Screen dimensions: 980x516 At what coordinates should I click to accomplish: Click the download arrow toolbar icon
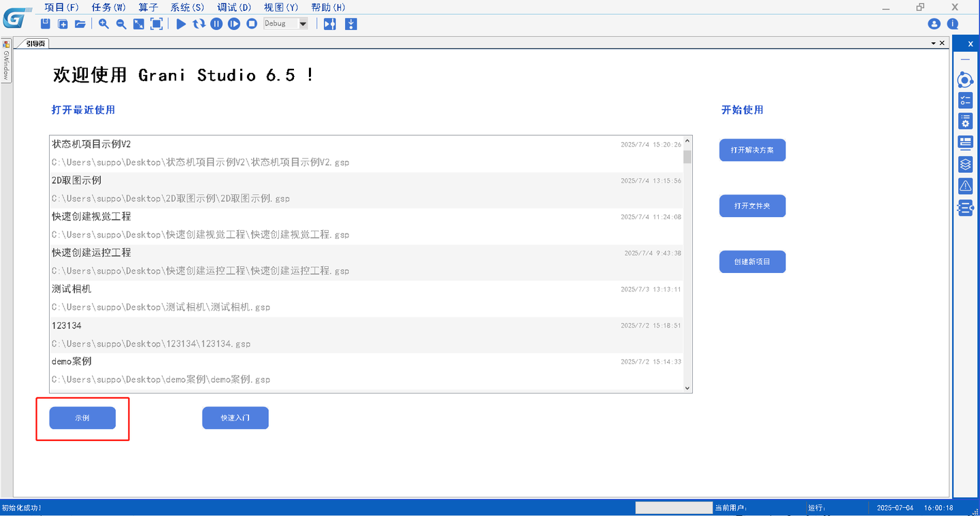(351, 24)
